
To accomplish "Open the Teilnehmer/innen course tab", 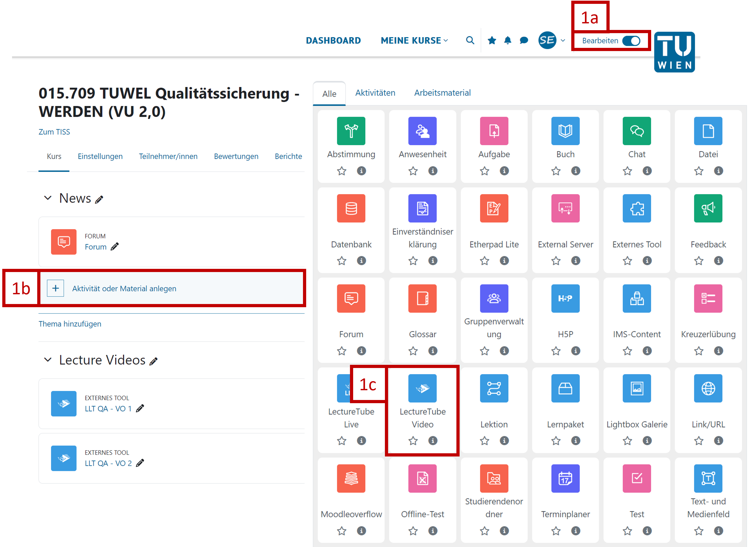I will pos(168,156).
